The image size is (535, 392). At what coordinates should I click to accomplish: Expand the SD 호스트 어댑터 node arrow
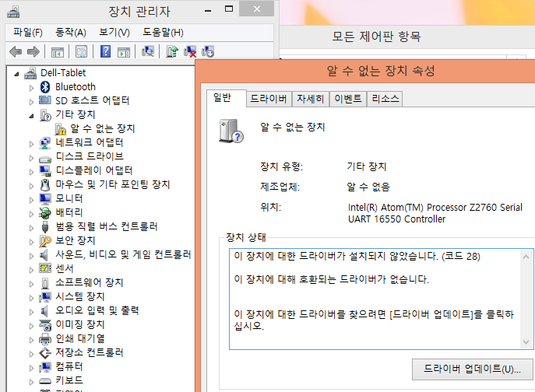coord(31,102)
